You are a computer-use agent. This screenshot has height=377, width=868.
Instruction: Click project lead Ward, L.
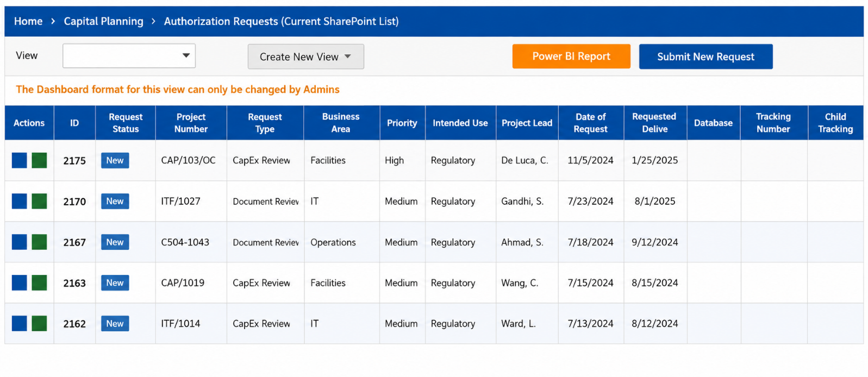[x=519, y=324]
